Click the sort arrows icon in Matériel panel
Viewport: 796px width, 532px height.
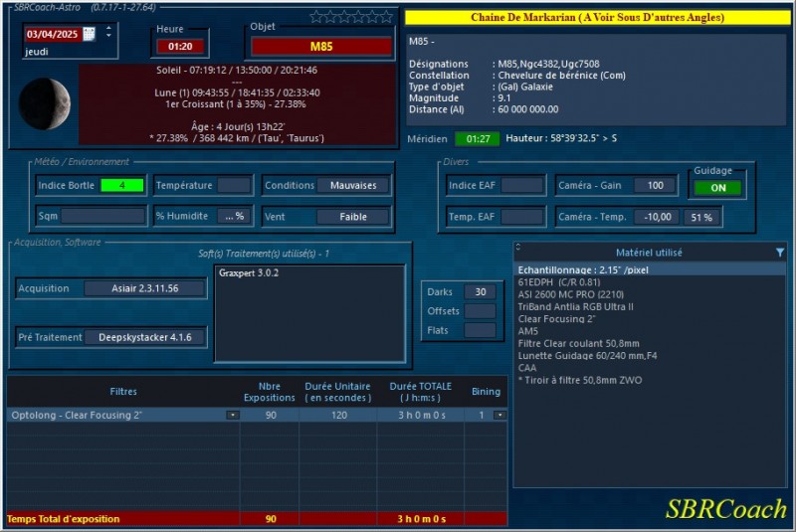[518, 247]
